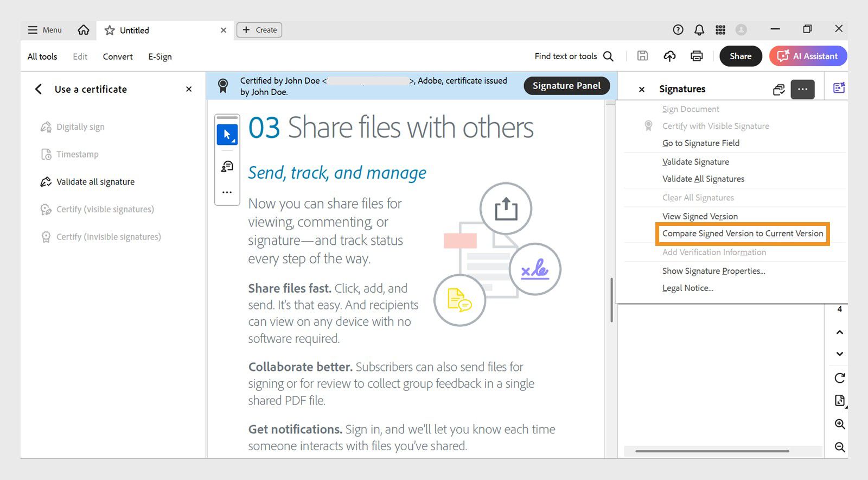The image size is (868, 480).
Task: Click the print icon
Action: click(697, 56)
